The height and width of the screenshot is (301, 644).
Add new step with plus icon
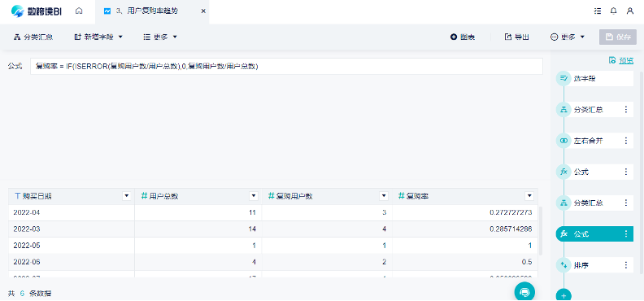click(x=563, y=295)
